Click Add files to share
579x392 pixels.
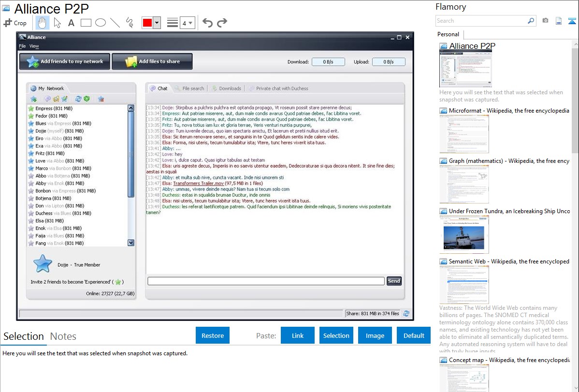(152, 61)
